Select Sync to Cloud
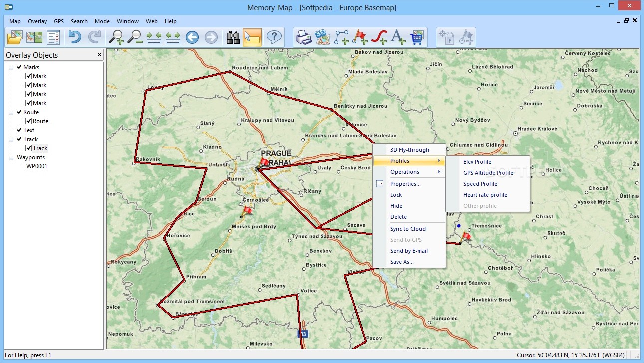This screenshot has width=644, height=363. tap(409, 229)
